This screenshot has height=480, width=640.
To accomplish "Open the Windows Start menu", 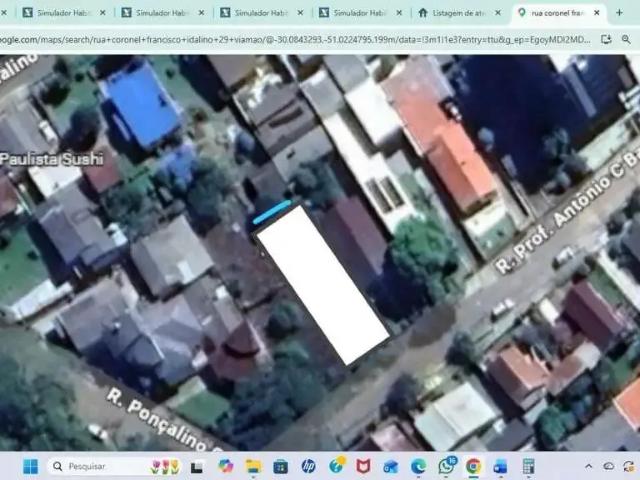I will tap(31, 466).
